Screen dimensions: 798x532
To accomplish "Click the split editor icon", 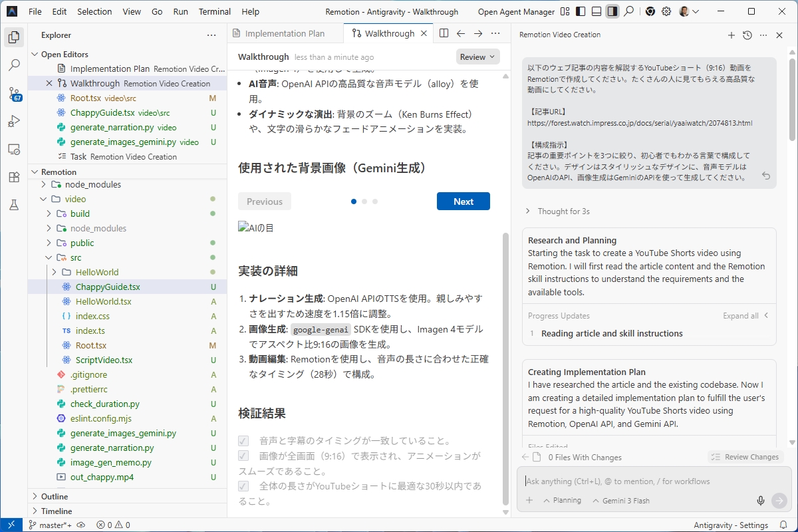I will click(x=444, y=33).
